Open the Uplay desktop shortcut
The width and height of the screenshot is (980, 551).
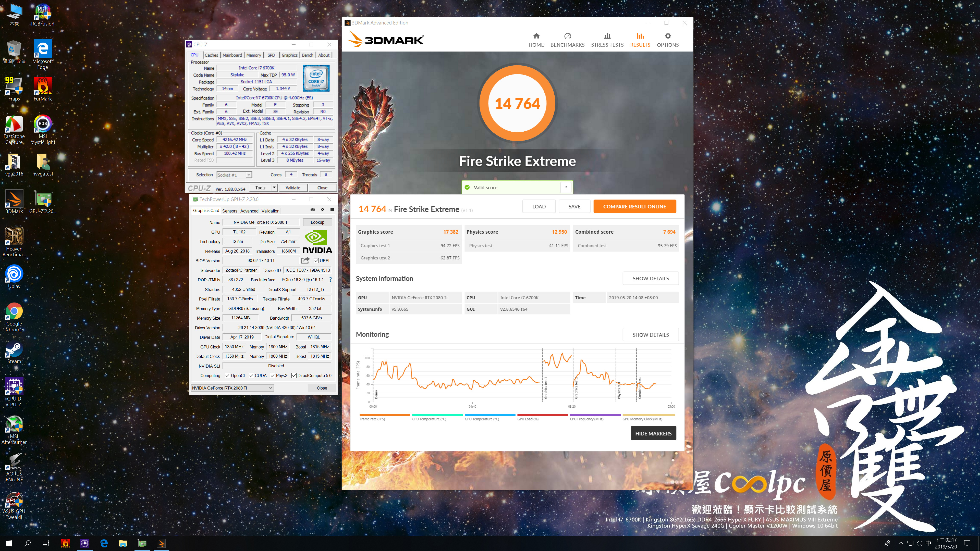[x=14, y=277]
